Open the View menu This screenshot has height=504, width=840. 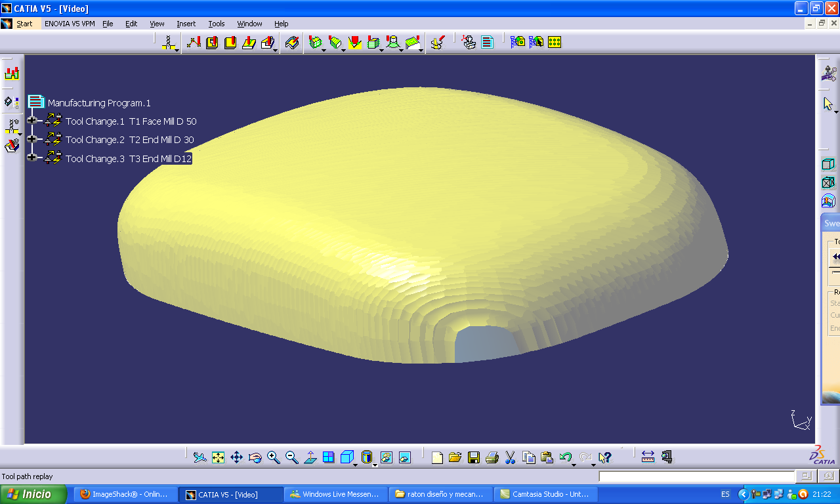pyautogui.click(x=157, y=24)
